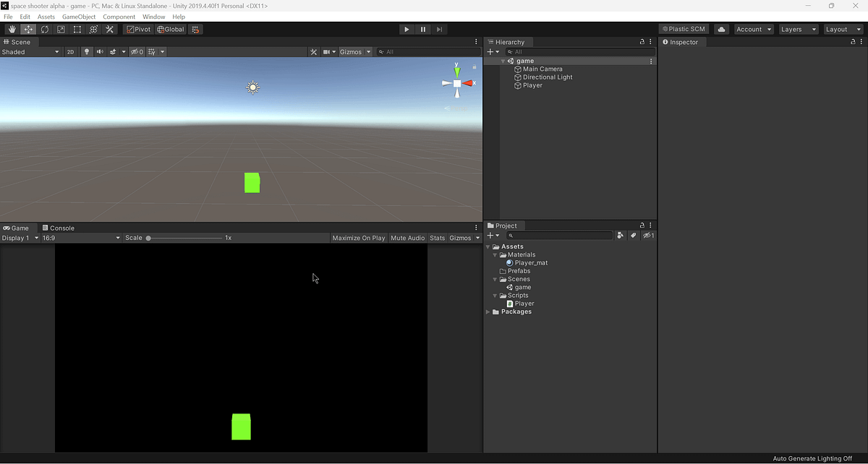
Task: Select the Scale tool
Action: click(61, 29)
